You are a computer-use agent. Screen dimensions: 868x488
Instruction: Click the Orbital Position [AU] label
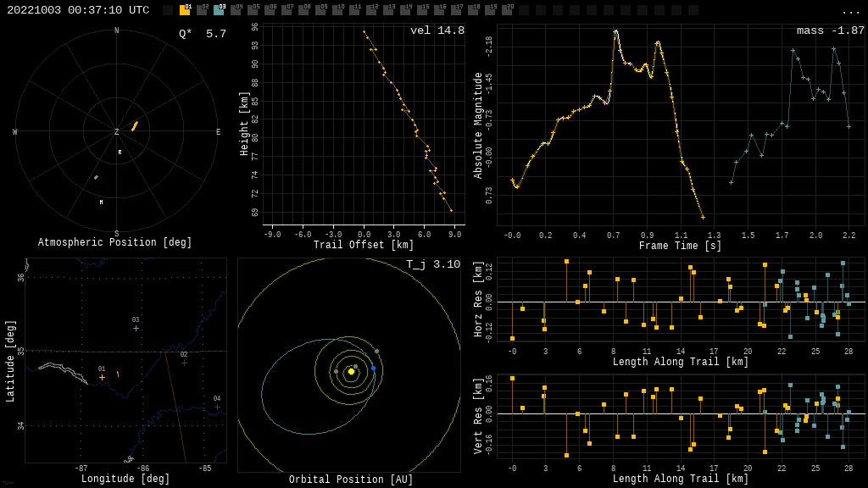351,480
